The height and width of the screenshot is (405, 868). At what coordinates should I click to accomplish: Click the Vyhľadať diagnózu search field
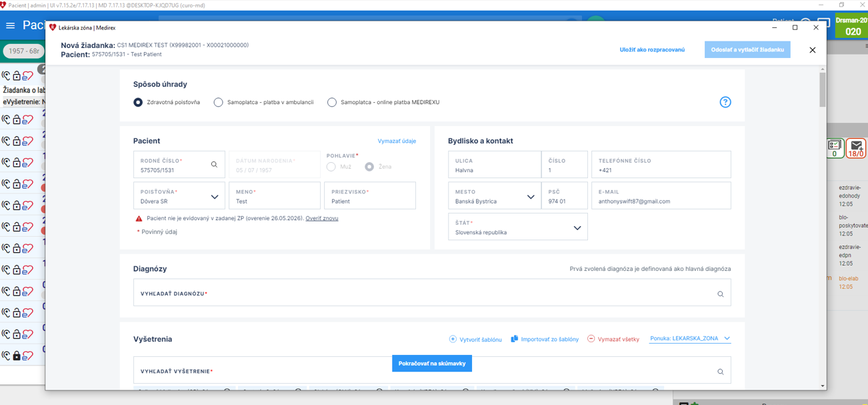432,293
